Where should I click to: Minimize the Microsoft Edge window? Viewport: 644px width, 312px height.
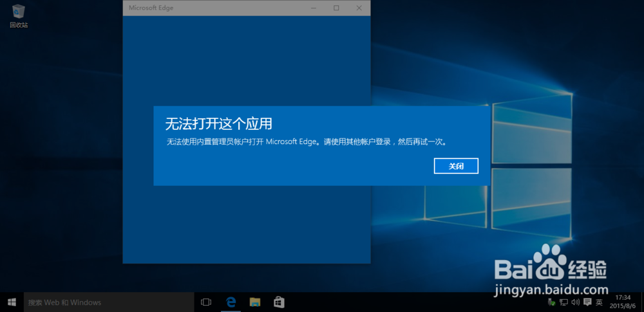(314, 8)
